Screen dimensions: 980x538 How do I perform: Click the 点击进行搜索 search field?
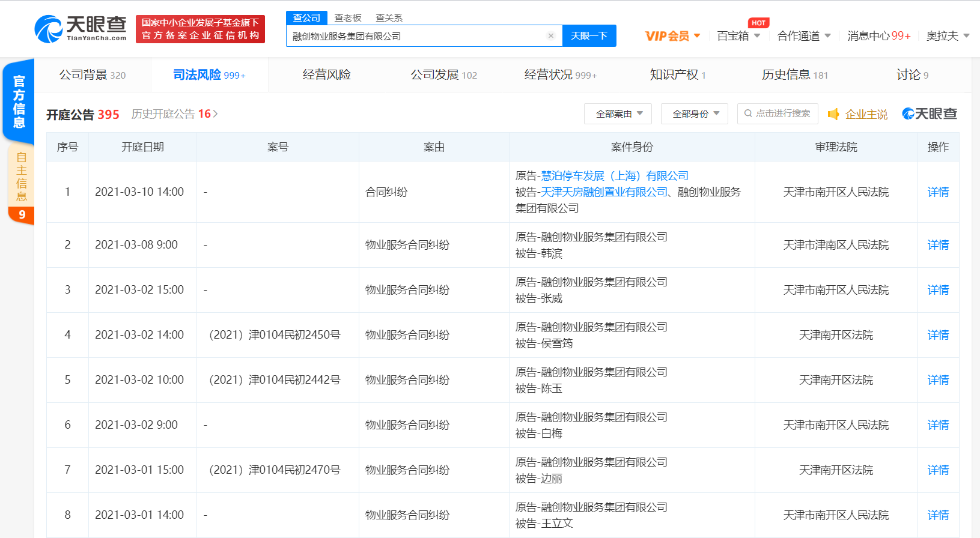point(778,113)
